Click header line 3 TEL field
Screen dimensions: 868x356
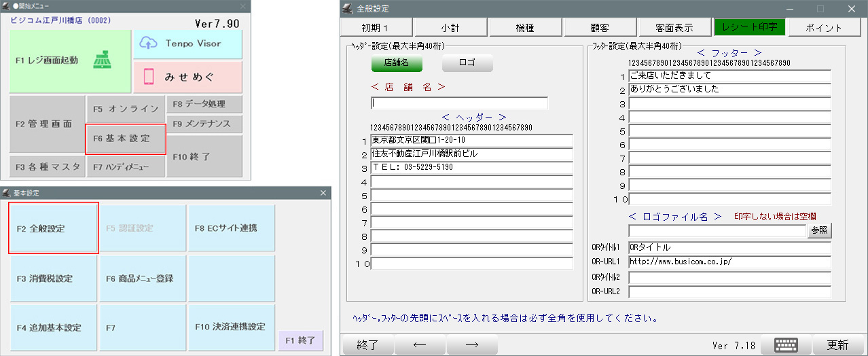point(471,168)
